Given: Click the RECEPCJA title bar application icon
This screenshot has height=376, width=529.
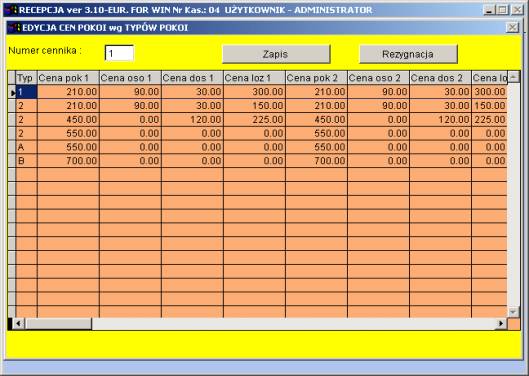Looking at the screenshot, I should (x=11, y=10).
